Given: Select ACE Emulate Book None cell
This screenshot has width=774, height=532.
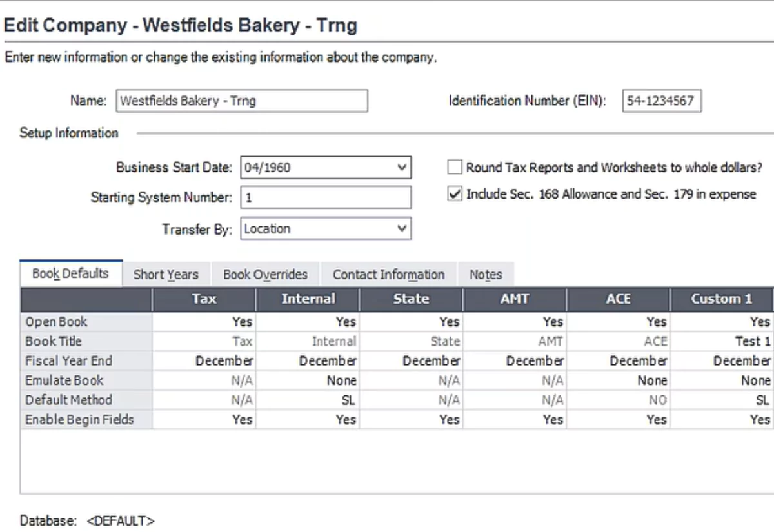Looking at the screenshot, I should click(618, 380).
